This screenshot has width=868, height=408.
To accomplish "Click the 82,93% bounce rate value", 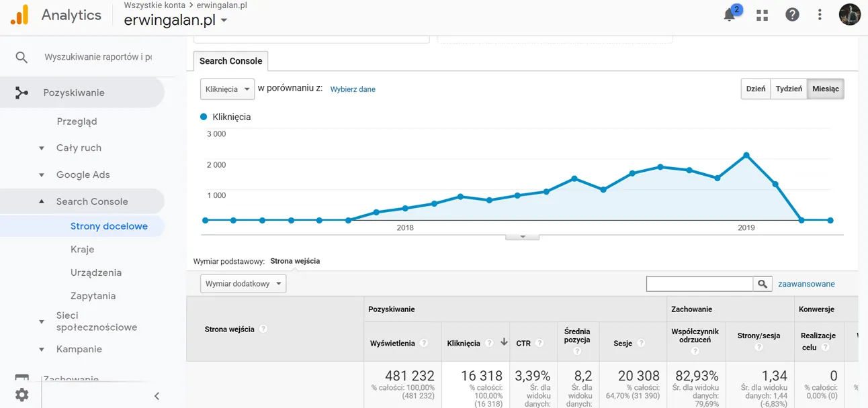I will tap(696, 376).
